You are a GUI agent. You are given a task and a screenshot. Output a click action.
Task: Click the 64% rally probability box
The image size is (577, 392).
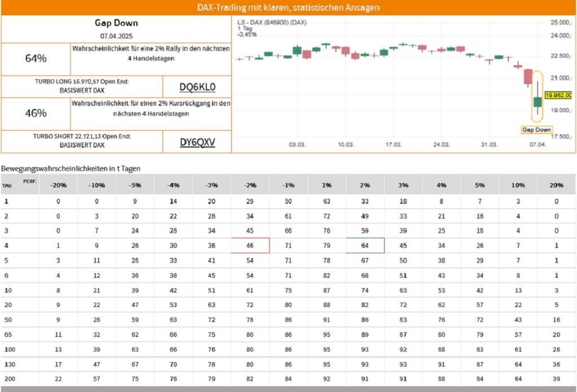click(36, 58)
